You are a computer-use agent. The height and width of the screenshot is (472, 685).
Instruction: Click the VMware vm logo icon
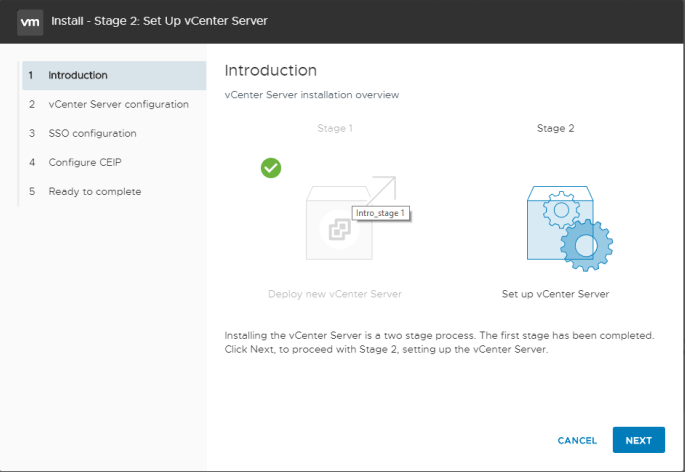point(30,22)
